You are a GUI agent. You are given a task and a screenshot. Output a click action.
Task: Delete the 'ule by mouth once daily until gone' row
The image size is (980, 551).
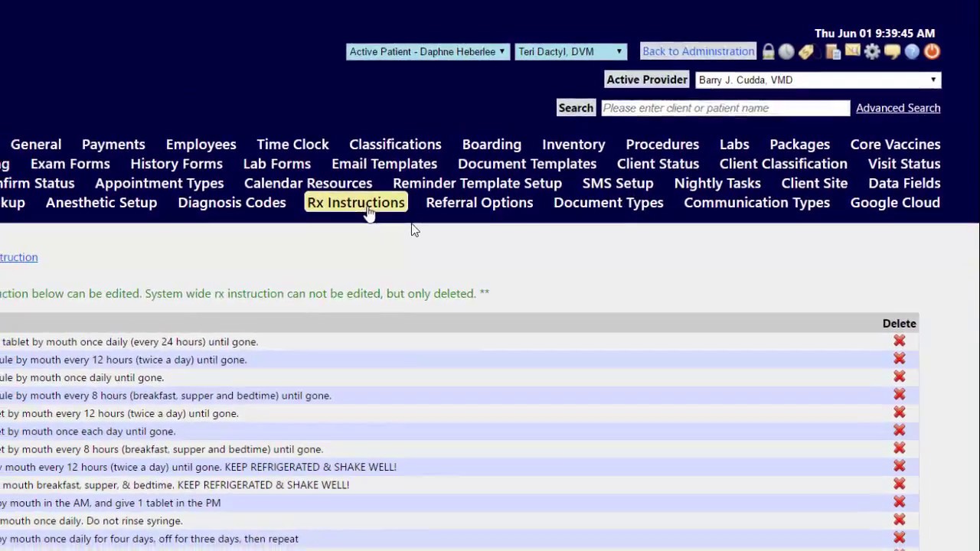point(900,377)
